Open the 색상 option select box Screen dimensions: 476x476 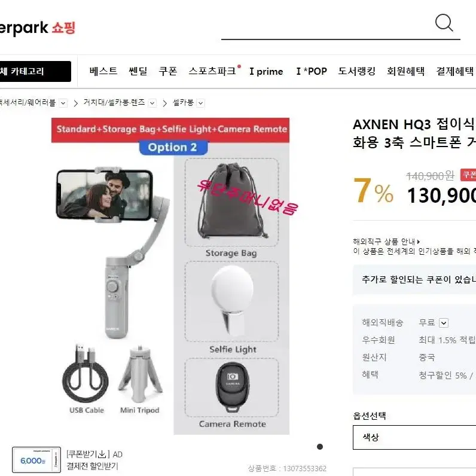(414, 437)
